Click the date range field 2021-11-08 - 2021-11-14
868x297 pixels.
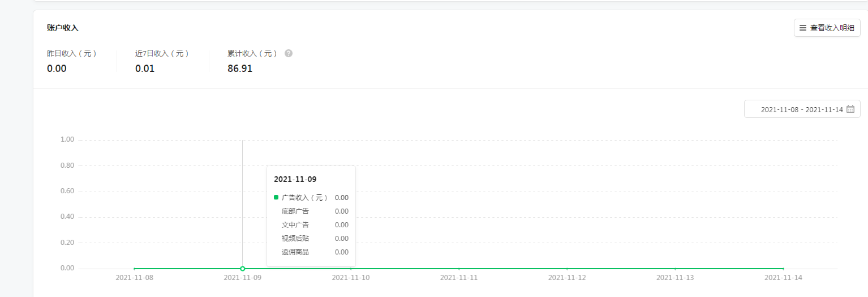click(801, 109)
